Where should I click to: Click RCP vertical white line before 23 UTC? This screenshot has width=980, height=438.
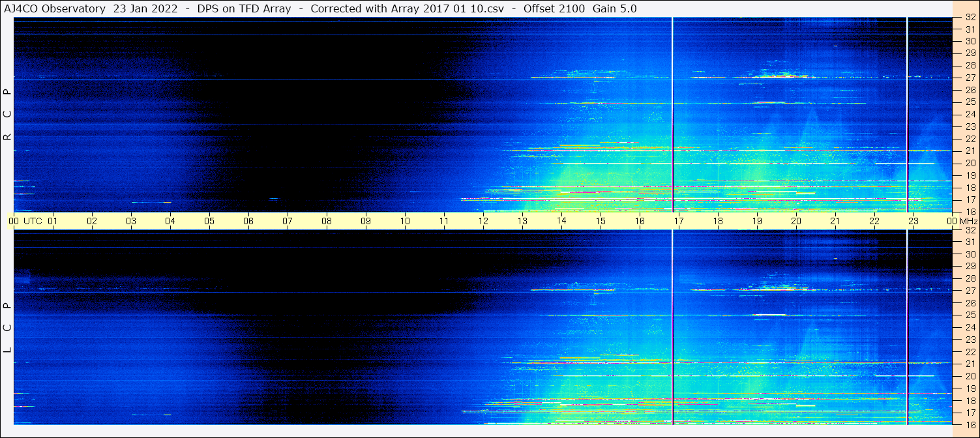click(x=907, y=115)
